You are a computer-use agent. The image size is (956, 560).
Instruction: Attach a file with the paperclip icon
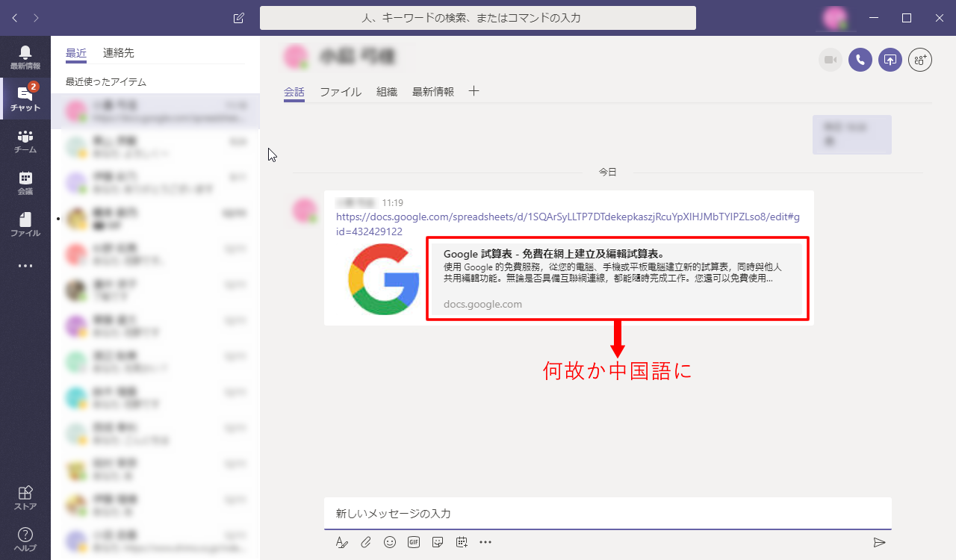click(x=365, y=542)
